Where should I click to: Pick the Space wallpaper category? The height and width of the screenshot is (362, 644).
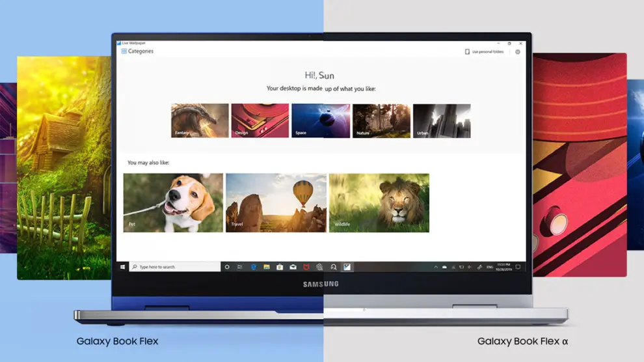tap(320, 121)
